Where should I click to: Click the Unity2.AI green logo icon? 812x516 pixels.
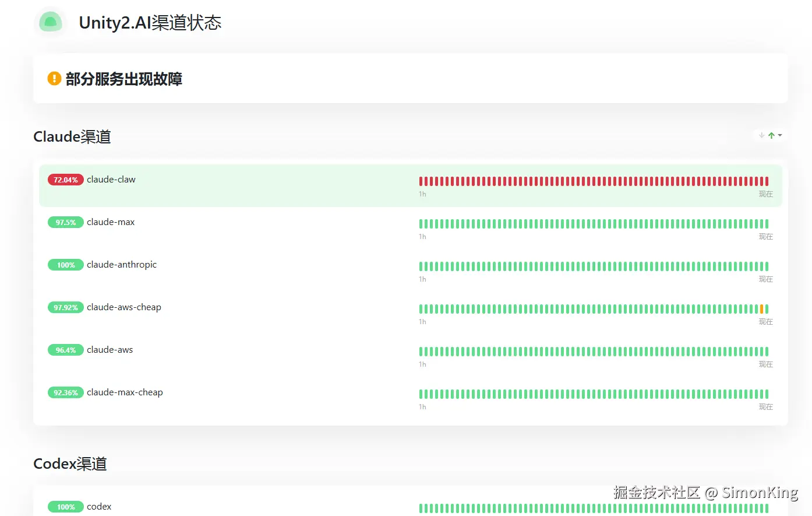[x=50, y=23]
